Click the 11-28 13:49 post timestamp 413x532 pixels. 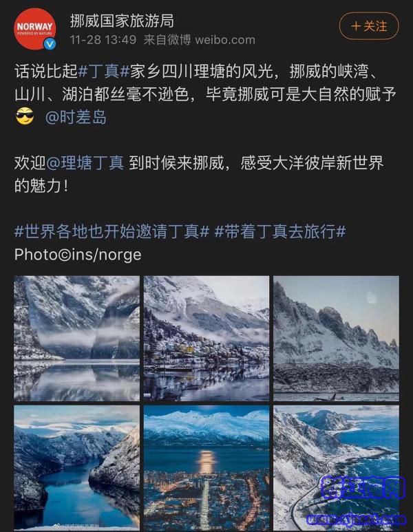pyautogui.click(x=103, y=40)
